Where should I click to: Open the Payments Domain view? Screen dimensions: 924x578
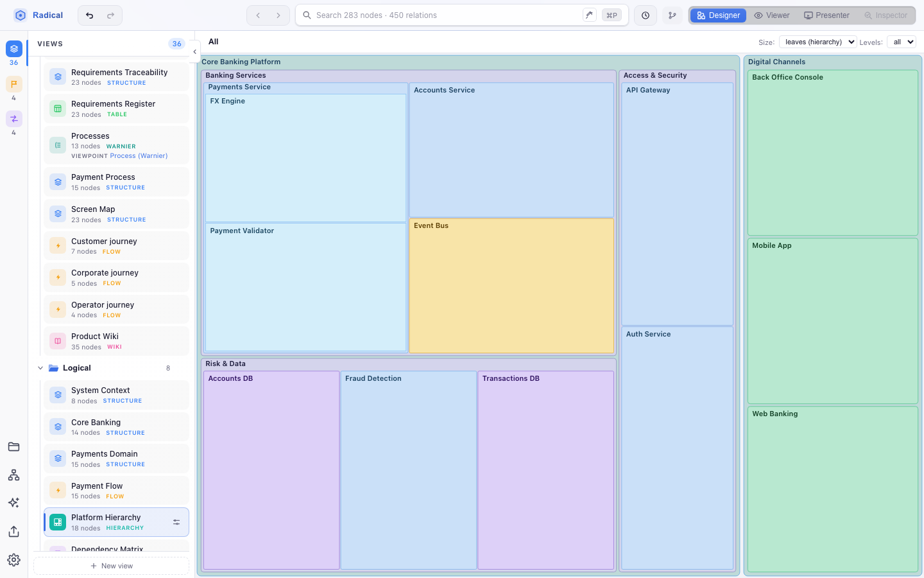(x=116, y=459)
